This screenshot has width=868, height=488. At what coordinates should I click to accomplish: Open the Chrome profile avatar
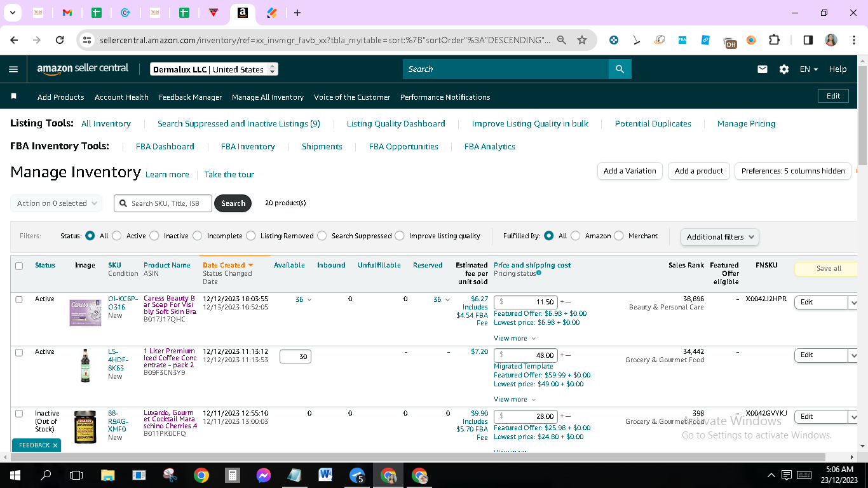pos(831,40)
